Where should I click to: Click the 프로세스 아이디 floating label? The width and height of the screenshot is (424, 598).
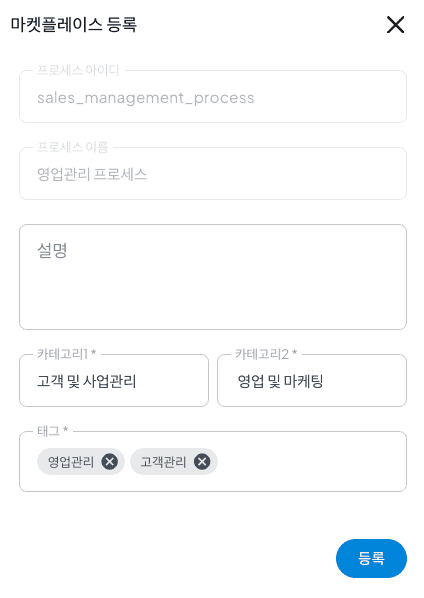pos(78,70)
